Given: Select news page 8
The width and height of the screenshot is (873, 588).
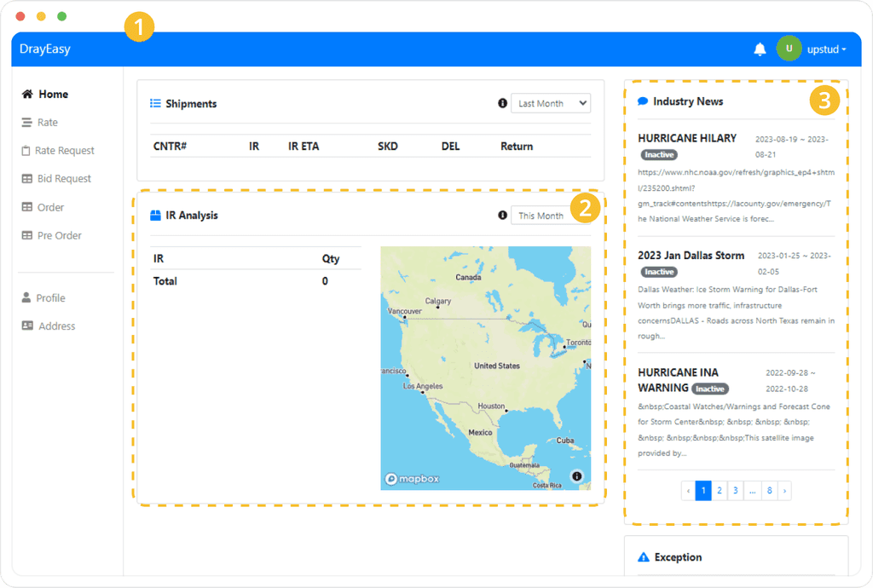Looking at the screenshot, I should pyautogui.click(x=770, y=491).
